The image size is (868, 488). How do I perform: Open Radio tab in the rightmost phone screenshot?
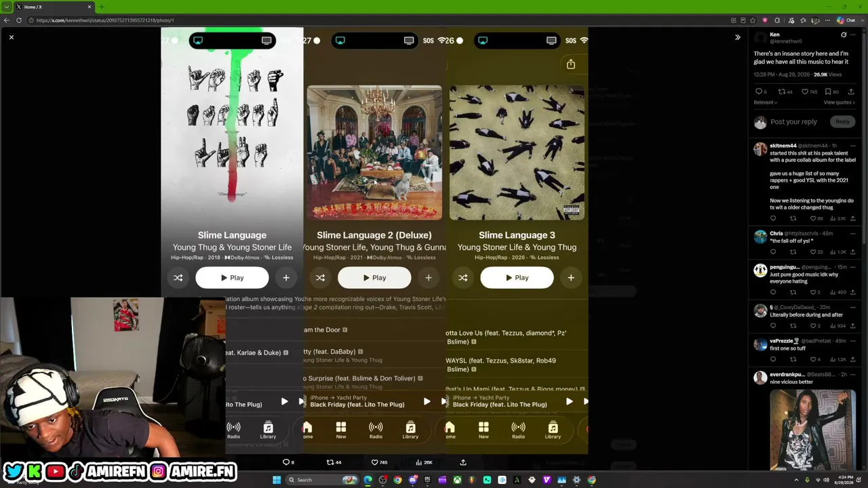point(518,430)
